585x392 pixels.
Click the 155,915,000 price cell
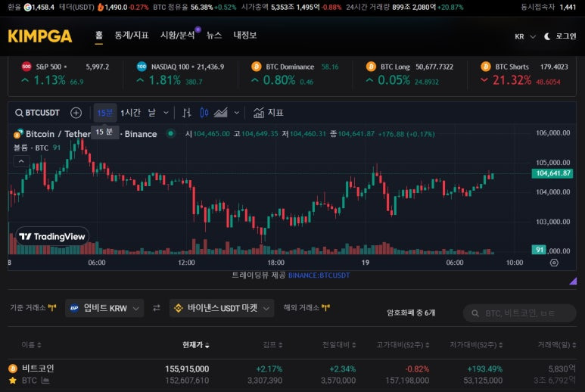187,369
